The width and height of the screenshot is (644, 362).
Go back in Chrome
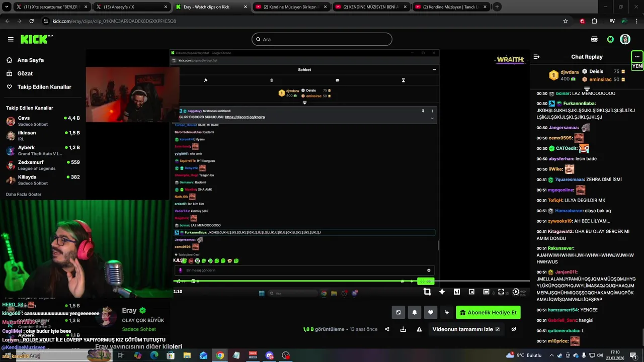coord(7,21)
